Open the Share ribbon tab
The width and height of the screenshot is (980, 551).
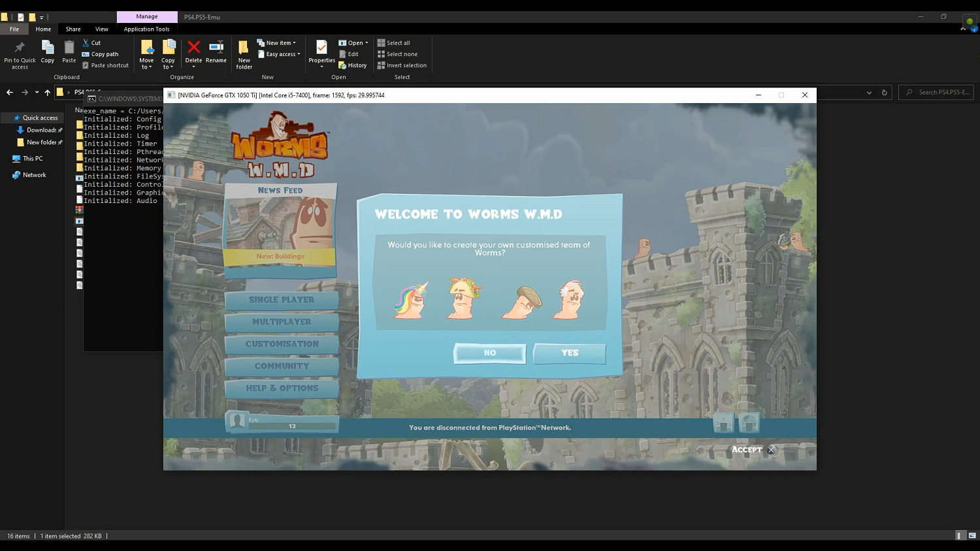pos(73,29)
